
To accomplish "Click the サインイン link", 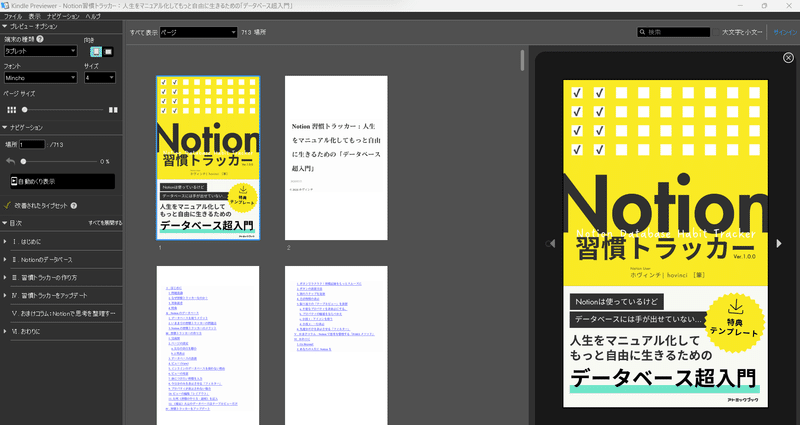I will [786, 32].
